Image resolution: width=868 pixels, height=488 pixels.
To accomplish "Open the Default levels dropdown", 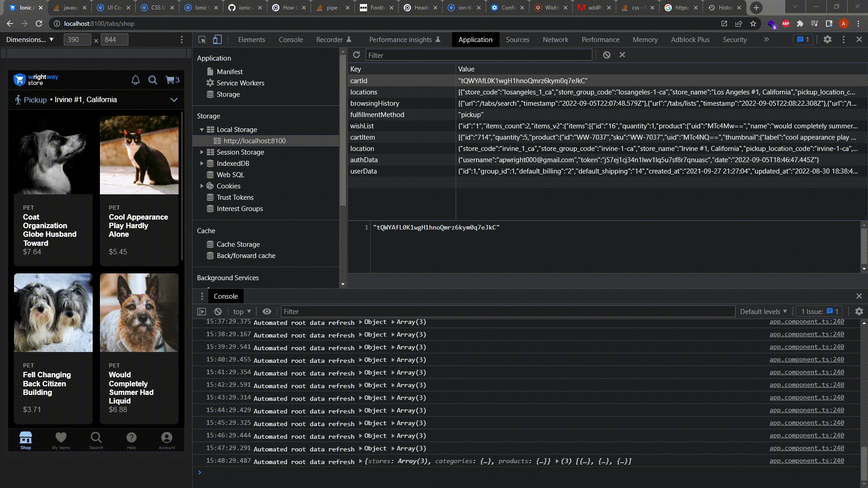I will [763, 311].
